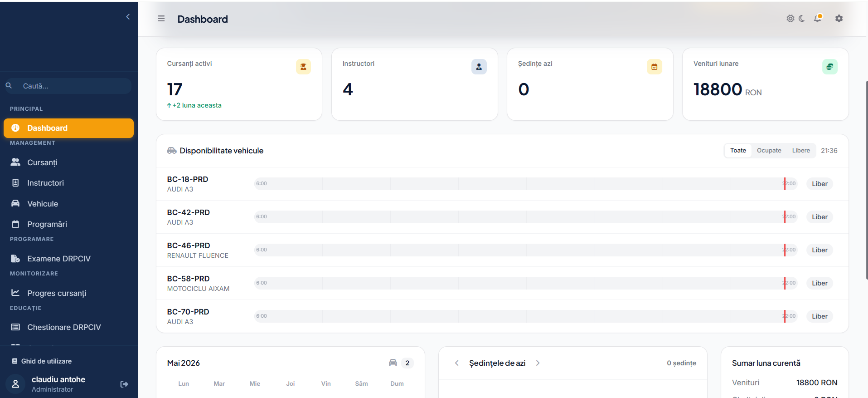Click Liber status for BC-58-PRD
This screenshot has width=868, height=398.
[820, 283]
